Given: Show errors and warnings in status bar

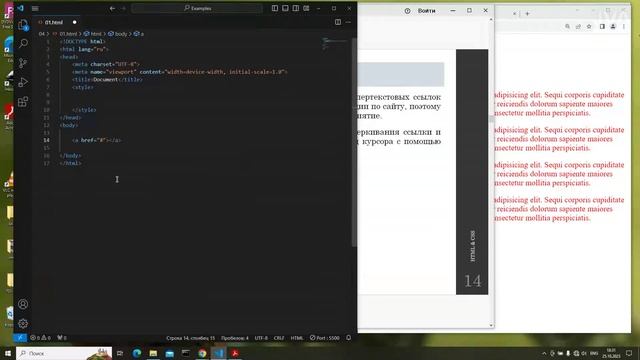Looking at the screenshot, I should (40, 338).
